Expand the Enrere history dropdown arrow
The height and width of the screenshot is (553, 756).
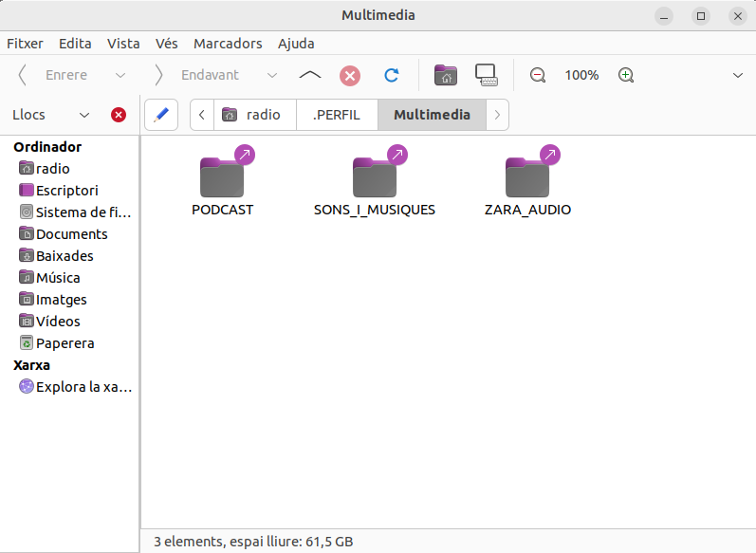point(120,75)
